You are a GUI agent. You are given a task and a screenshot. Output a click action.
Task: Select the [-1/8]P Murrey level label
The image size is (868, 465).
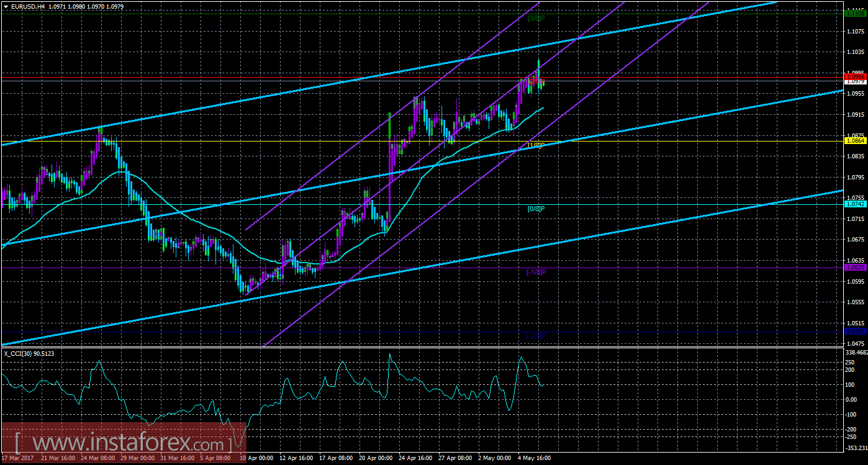coord(536,272)
